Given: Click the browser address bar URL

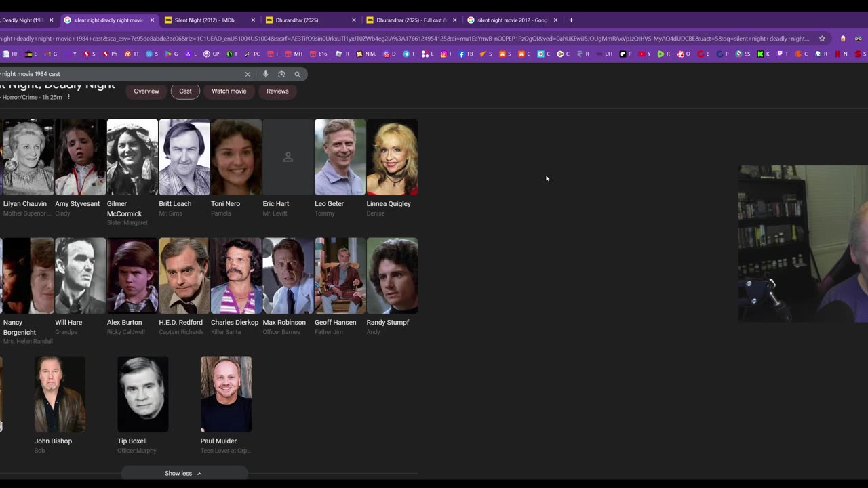Looking at the screenshot, I should [406, 39].
